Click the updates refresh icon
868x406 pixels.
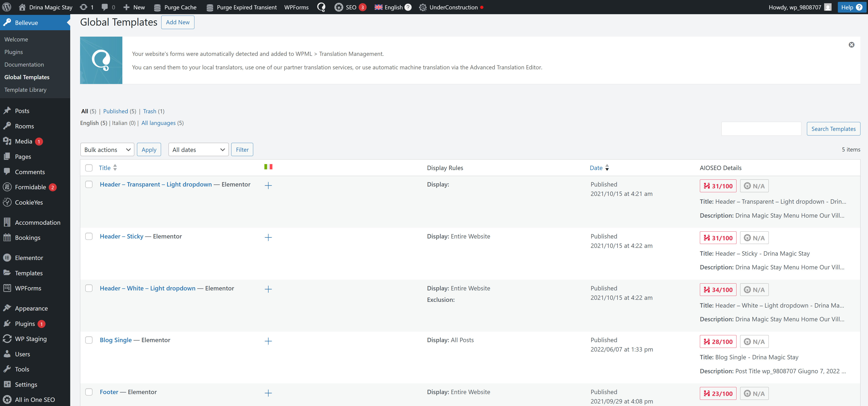83,7
